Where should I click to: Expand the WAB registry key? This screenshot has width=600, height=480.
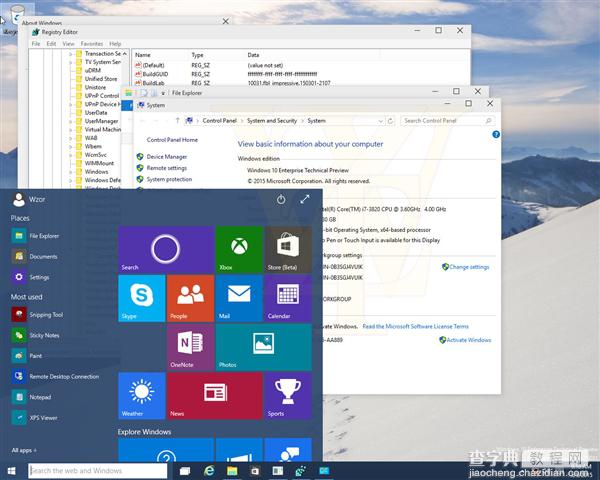(x=71, y=138)
